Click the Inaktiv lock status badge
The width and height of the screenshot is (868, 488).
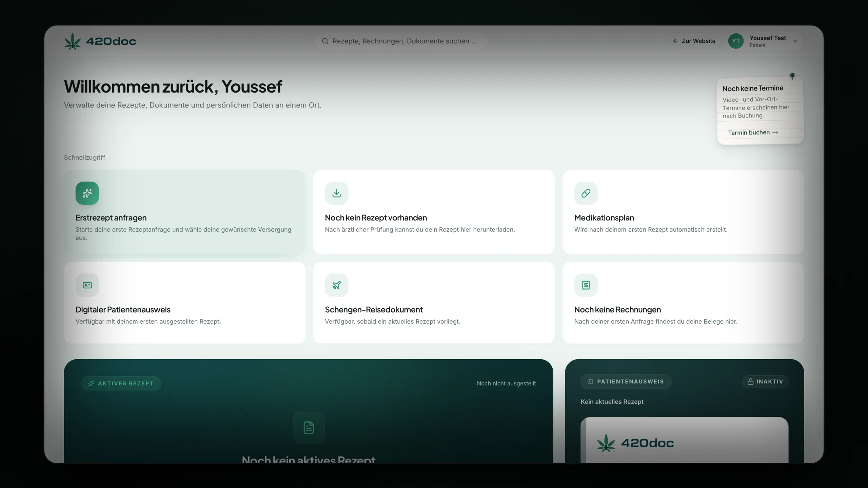[x=765, y=382]
